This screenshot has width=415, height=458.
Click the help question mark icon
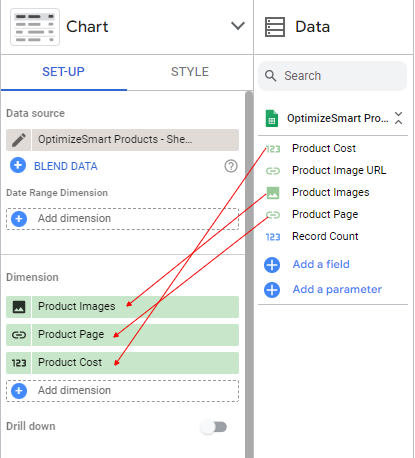pos(231,166)
